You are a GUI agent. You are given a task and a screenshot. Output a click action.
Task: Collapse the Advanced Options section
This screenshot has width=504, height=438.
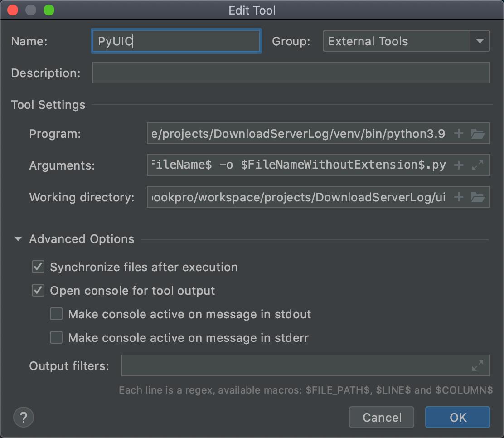click(x=18, y=239)
